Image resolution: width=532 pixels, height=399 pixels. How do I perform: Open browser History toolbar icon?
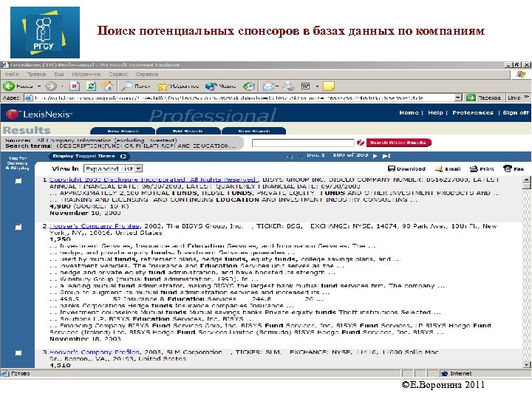pos(249,86)
